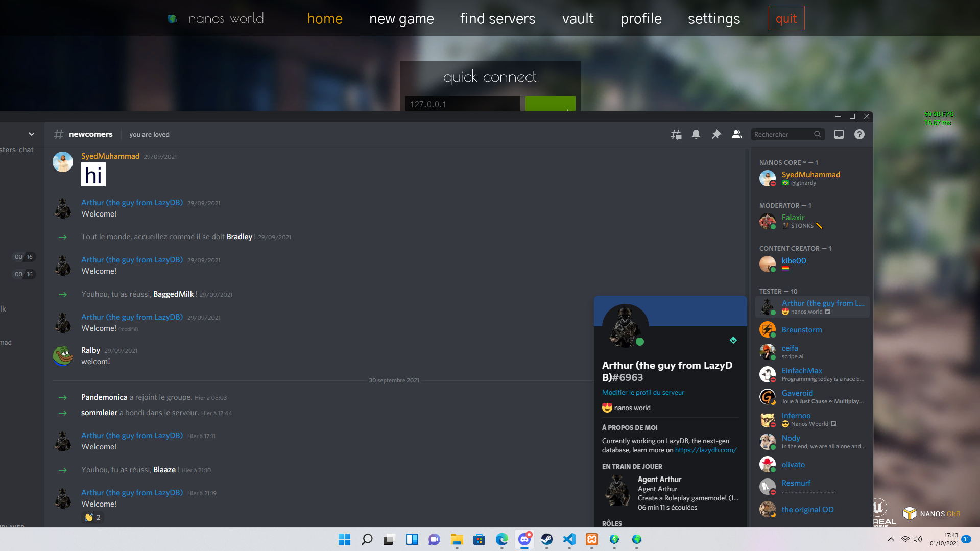Click the nanos.world globe logo
The image size is (980, 551).
coord(172,18)
